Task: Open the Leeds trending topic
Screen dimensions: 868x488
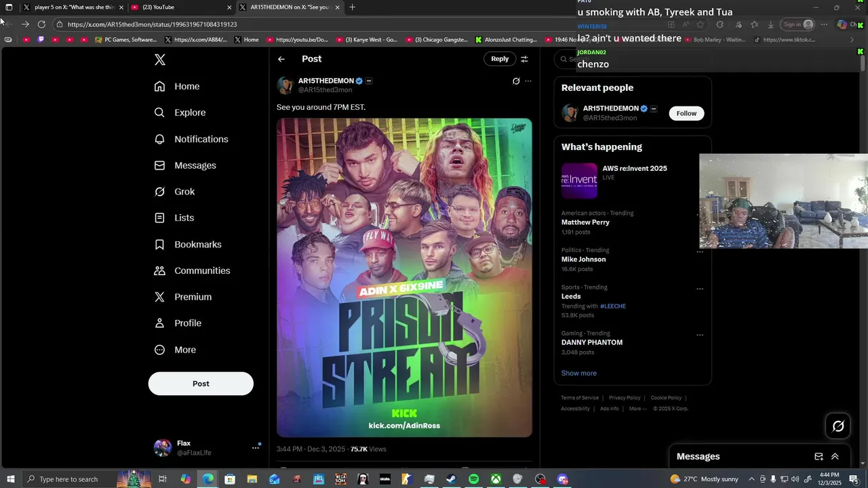Action: 571,296
